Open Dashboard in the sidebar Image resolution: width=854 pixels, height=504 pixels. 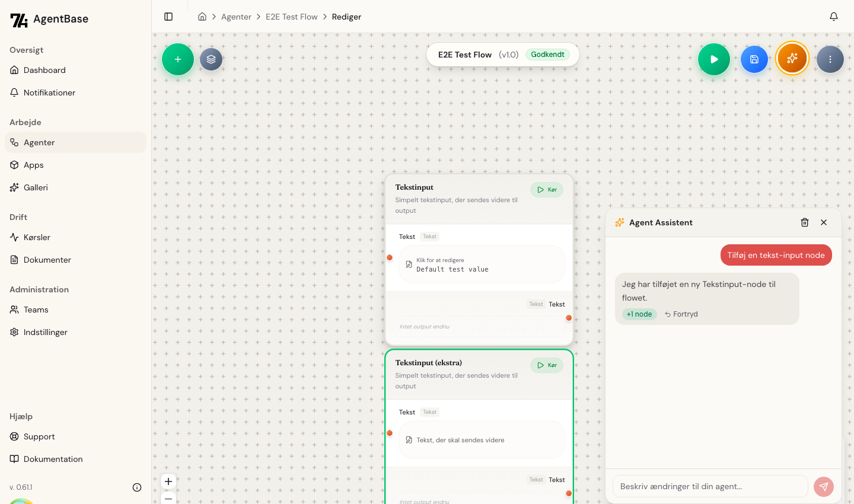point(44,70)
